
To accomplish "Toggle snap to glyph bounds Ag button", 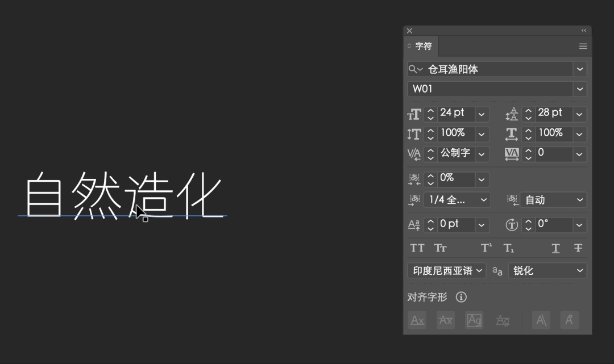I will click(474, 320).
